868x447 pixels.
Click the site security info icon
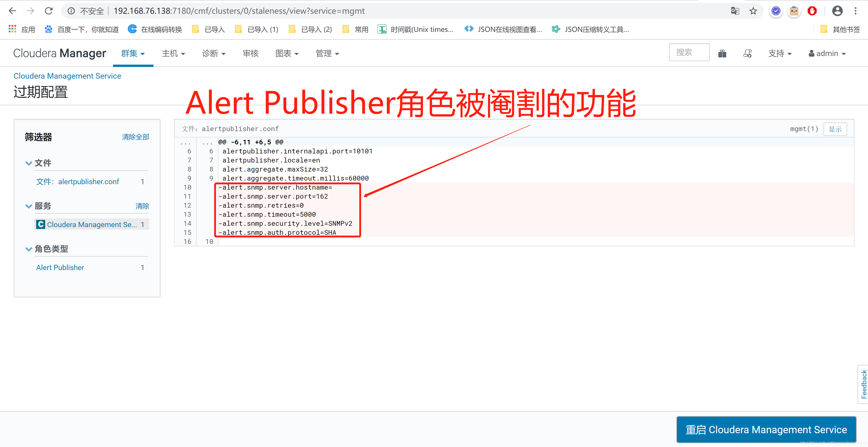pos(71,11)
